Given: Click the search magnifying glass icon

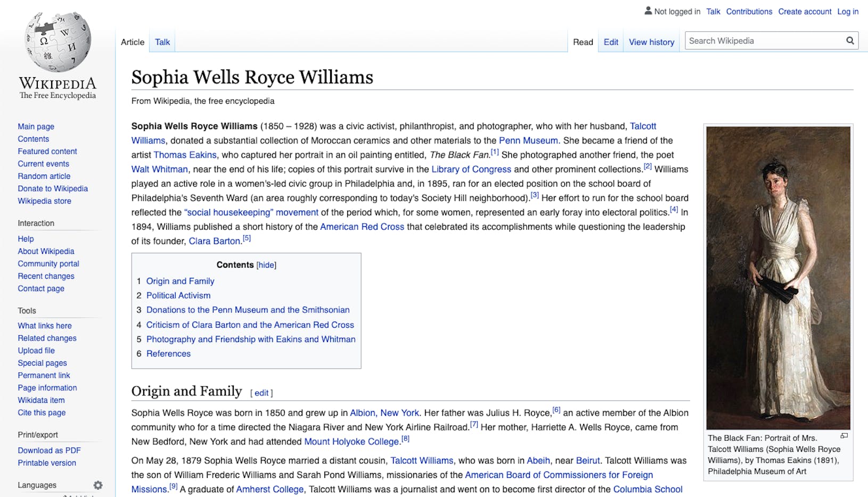Looking at the screenshot, I should pyautogui.click(x=849, y=40).
